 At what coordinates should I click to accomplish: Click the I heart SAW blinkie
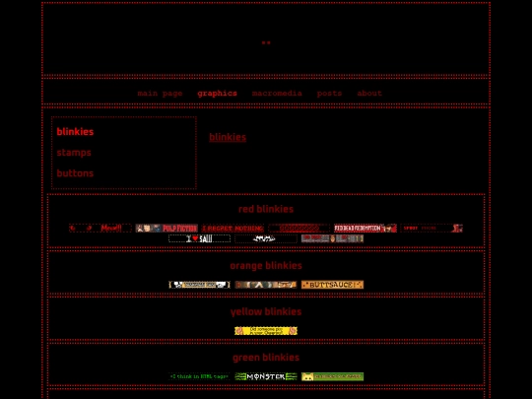(199, 238)
